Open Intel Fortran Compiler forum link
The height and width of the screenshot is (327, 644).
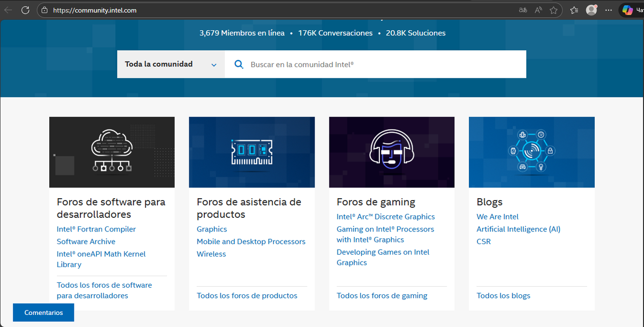click(x=96, y=229)
